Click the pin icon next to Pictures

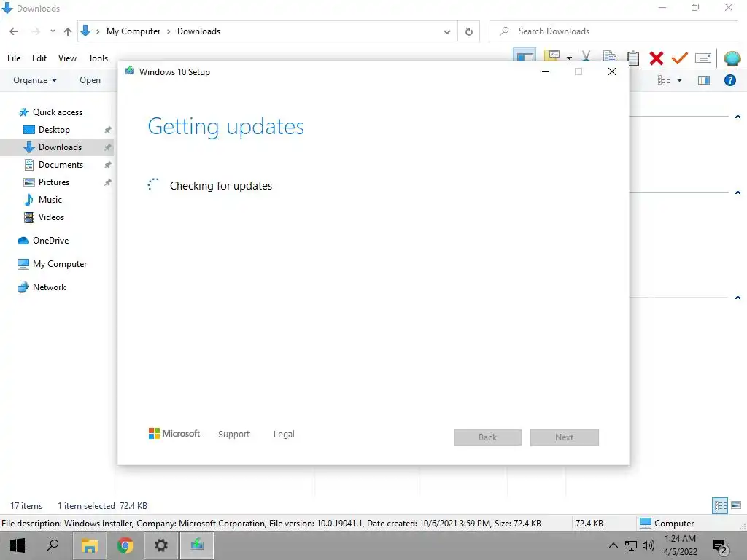[x=108, y=182]
